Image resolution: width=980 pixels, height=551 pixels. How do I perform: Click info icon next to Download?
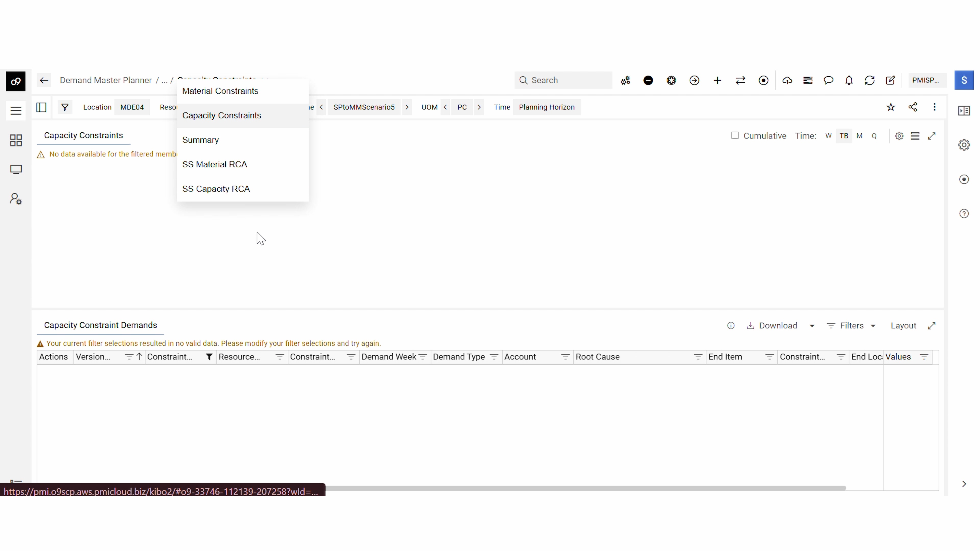tap(730, 325)
